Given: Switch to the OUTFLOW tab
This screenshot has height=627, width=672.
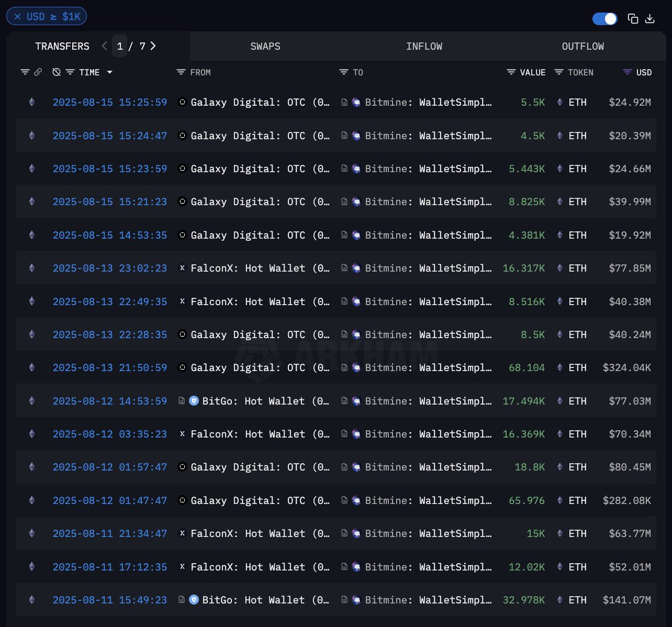Looking at the screenshot, I should 583,46.
